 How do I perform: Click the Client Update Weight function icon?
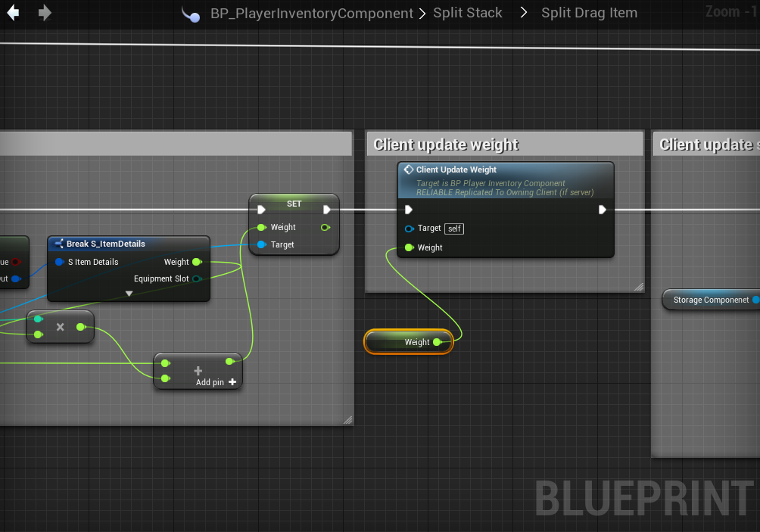[x=408, y=170]
